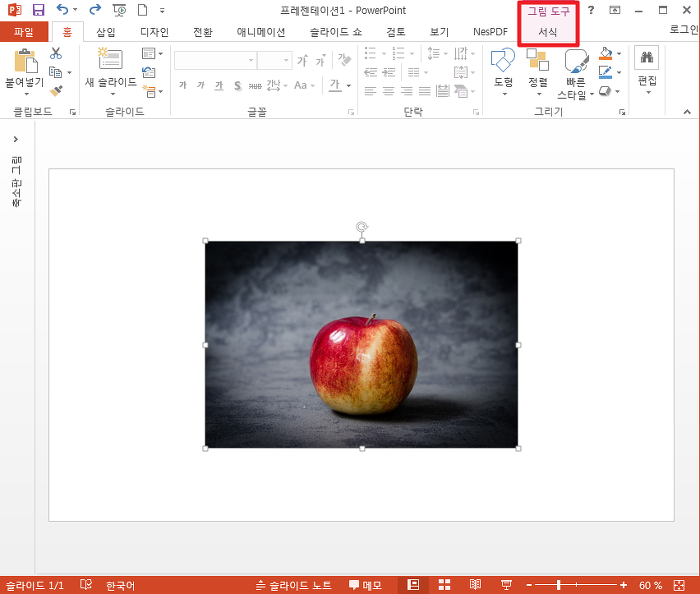Align text right
The height and width of the screenshot is (594, 700).
click(x=407, y=91)
